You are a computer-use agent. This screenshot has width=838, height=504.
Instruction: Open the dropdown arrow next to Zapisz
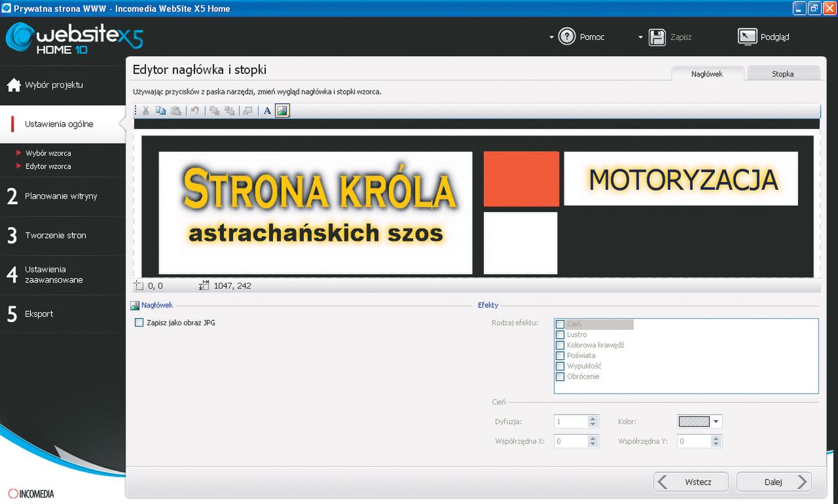click(640, 37)
